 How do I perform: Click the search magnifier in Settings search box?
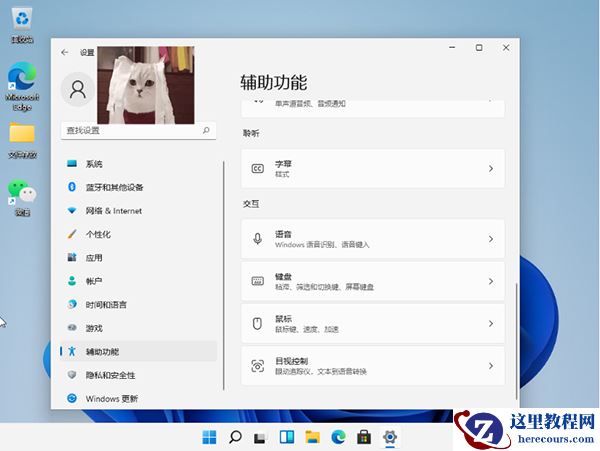[206, 130]
